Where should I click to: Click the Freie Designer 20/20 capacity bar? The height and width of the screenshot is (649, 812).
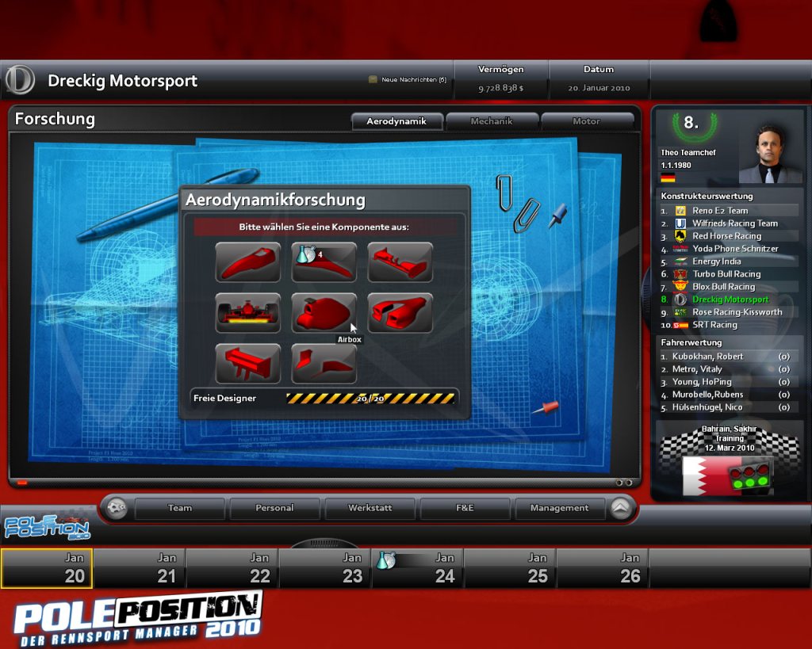(x=370, y=398)
